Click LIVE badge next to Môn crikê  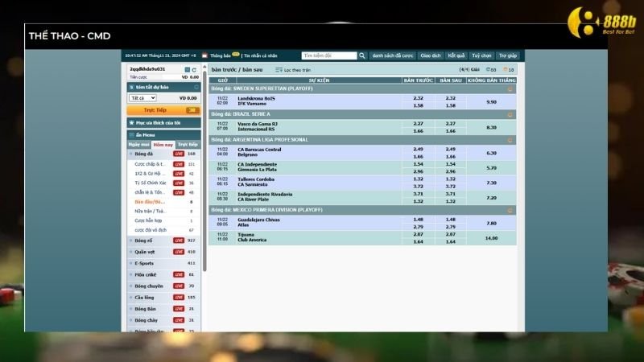tap(179, 274)
